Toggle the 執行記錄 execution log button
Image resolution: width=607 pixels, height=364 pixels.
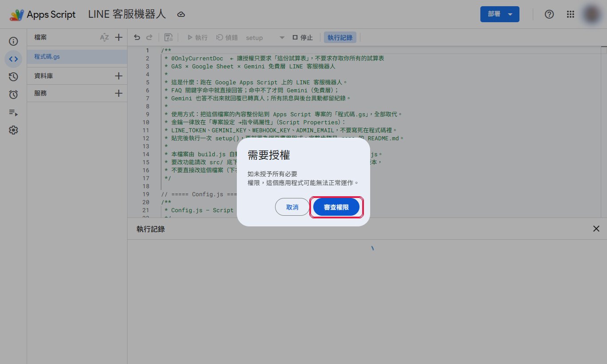point(340,38)
